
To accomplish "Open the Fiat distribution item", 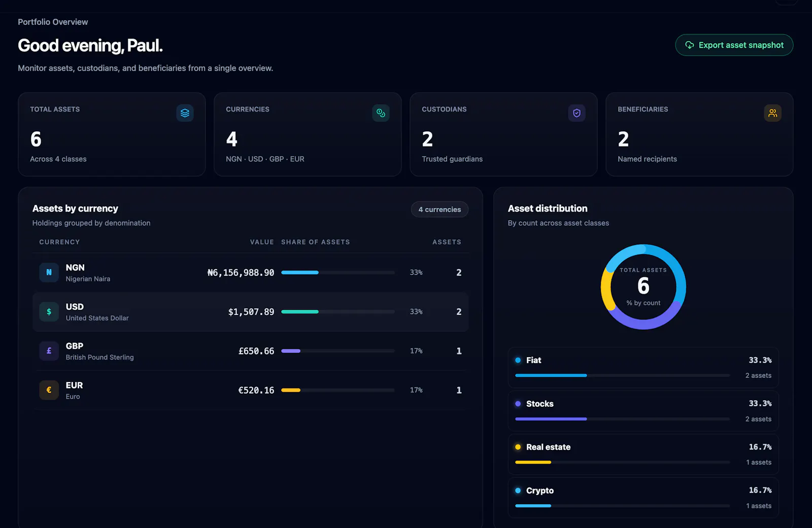I will click(x=643, y=367).
